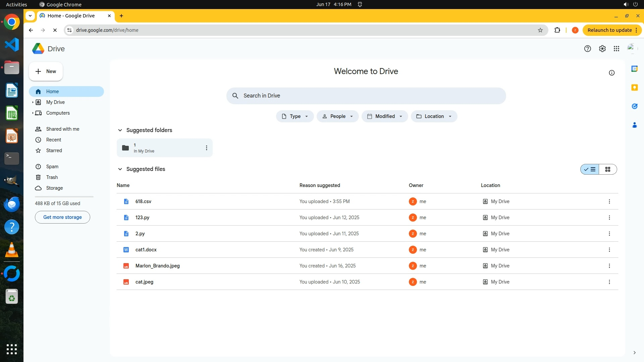Switch to grid layout view
Image resolution: width=644 pixels, height=362 pixels.
pyautogui.click(x=608, y=169)
